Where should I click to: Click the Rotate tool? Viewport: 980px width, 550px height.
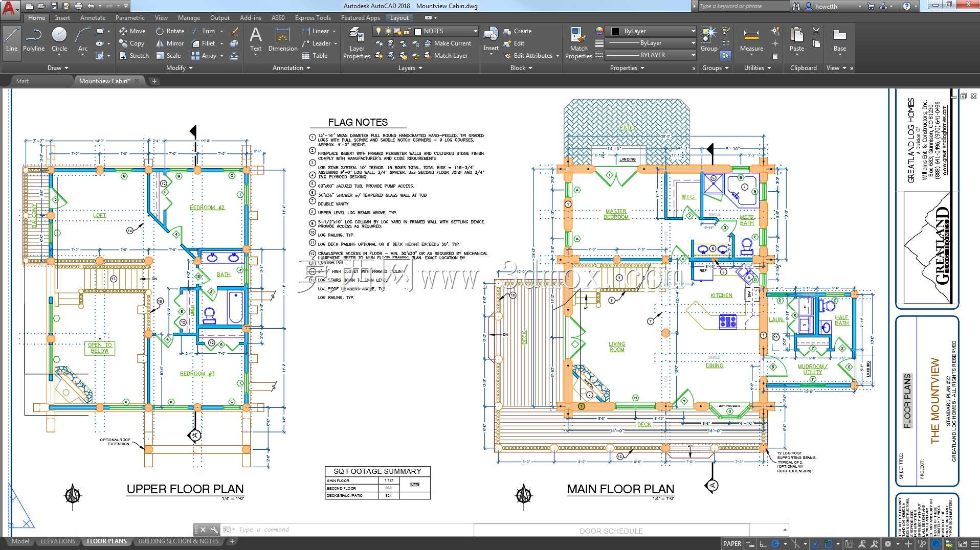[x=170, y=31]
